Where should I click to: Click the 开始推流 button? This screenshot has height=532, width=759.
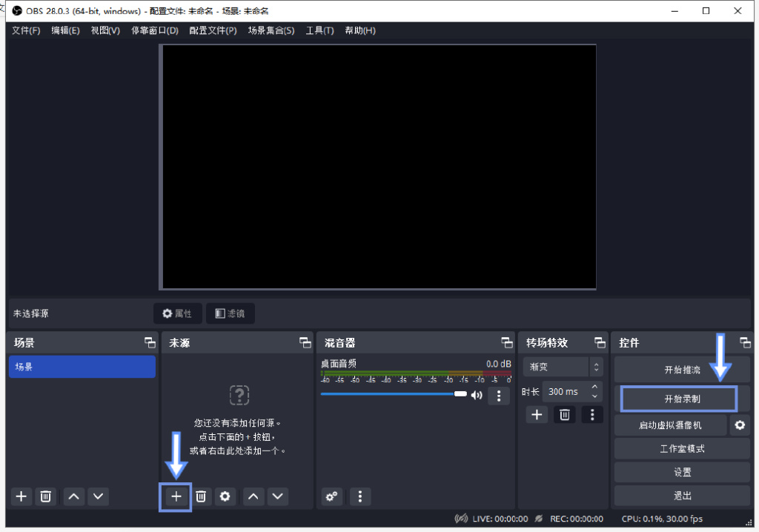point(682,370)
